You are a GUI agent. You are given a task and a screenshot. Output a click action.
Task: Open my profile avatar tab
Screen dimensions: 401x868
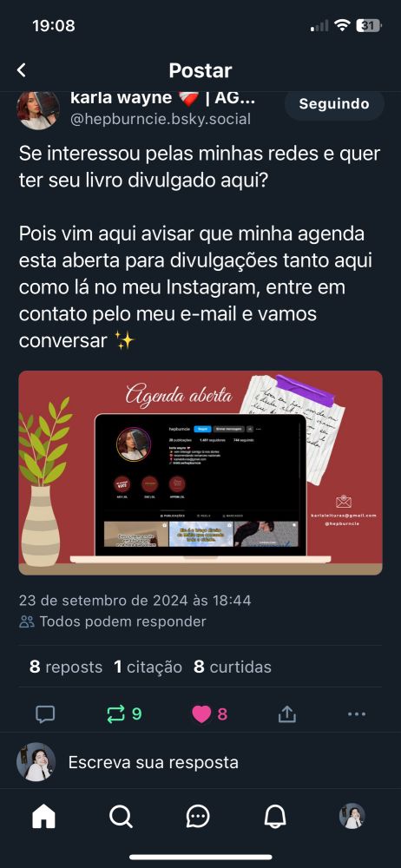352,815
